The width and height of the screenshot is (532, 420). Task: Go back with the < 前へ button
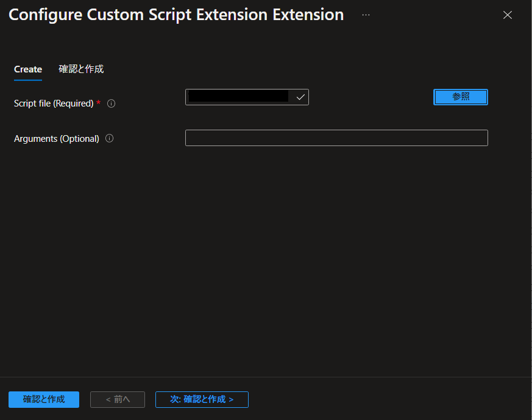click(118, 399)
